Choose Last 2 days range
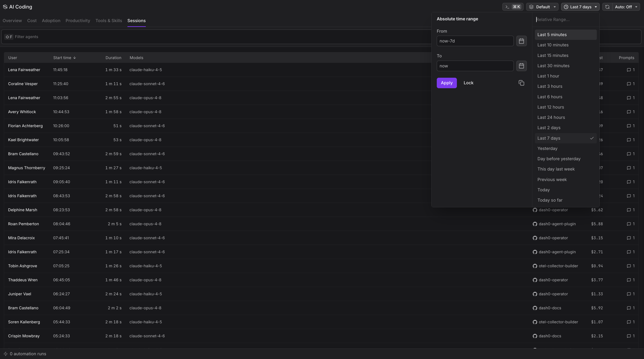The width and height of the screenshot is (644, 359). pyautogui.click(x=566, y=128)
